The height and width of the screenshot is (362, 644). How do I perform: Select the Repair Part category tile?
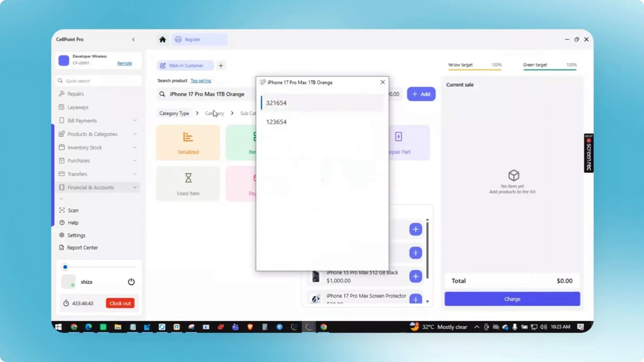click(x=409, y=143)
